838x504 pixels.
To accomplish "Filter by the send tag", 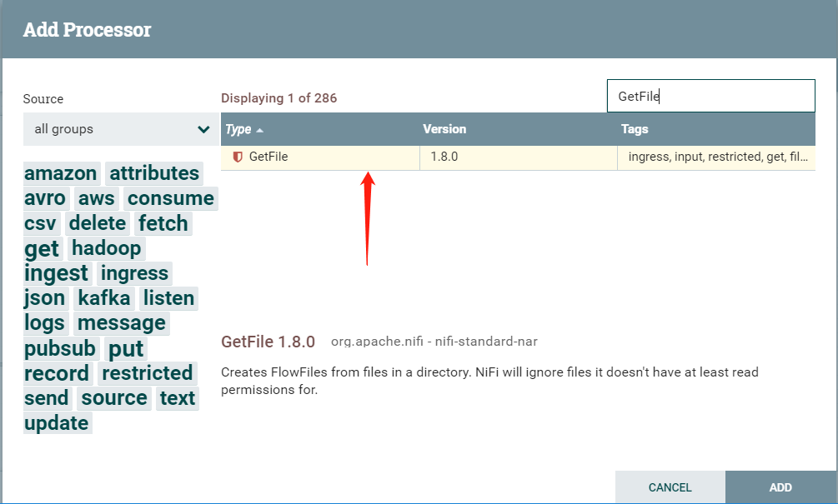I will coord(47,398).
